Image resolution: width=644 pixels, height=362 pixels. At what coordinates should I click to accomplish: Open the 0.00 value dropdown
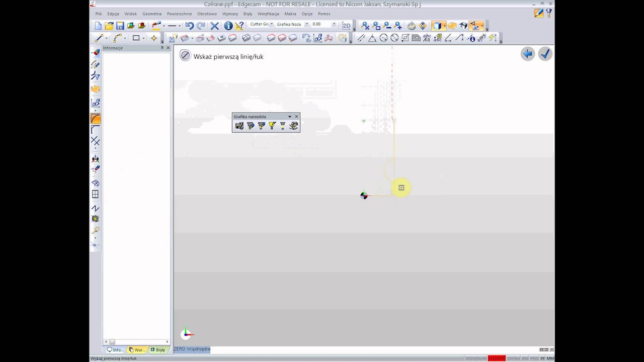click(x=334, y=24)
